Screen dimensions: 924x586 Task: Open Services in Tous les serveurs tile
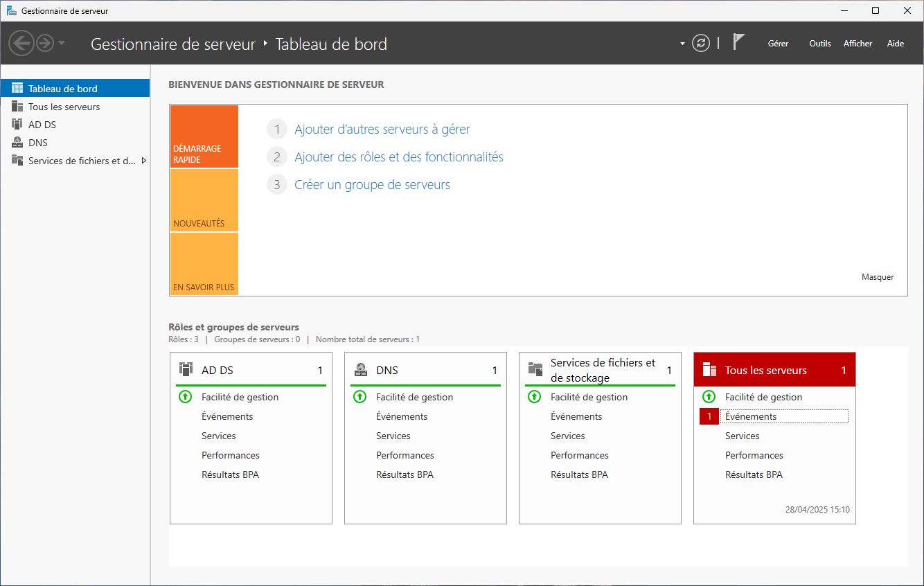[x=743, y=436]
